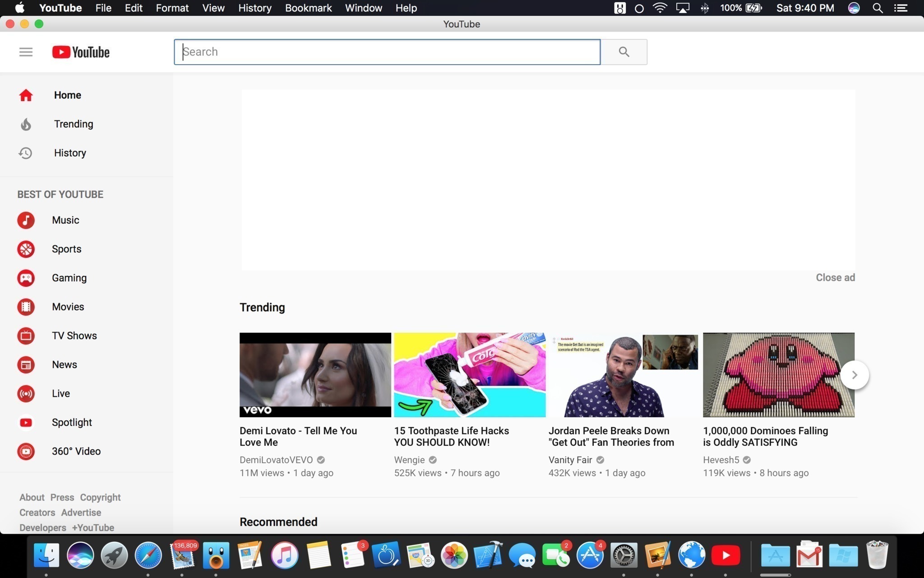Open the Copyright footer link
The image size is (924, 578).
pyautogui.click(x=100, y=498)
